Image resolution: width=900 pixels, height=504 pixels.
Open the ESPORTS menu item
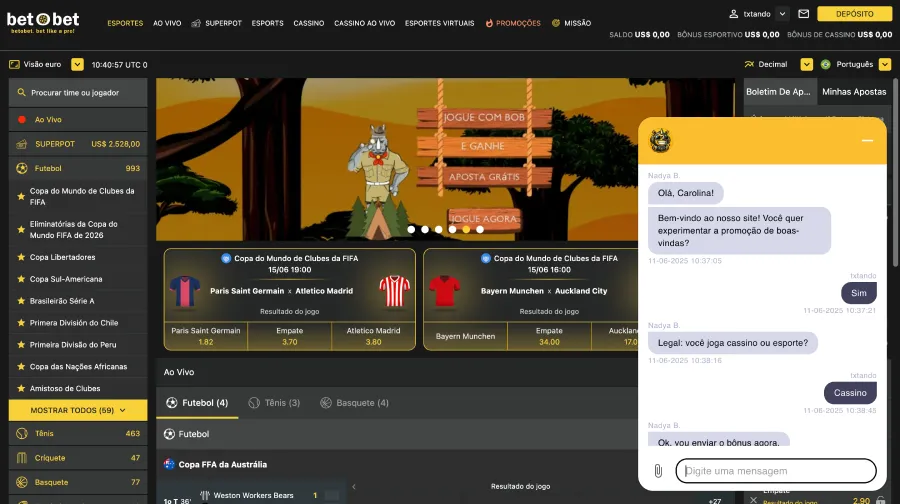click(267, 24)
